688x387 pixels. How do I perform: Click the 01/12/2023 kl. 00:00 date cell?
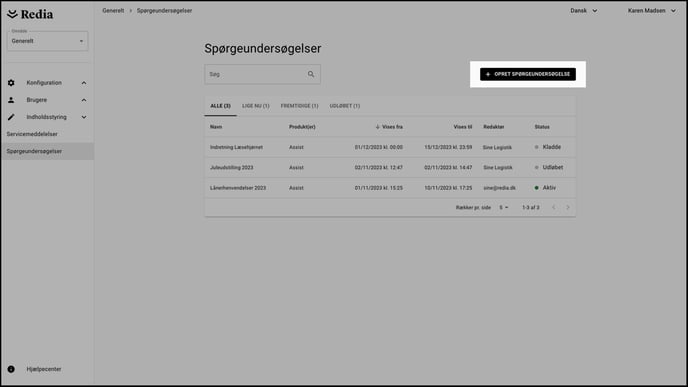coord(379,147)
